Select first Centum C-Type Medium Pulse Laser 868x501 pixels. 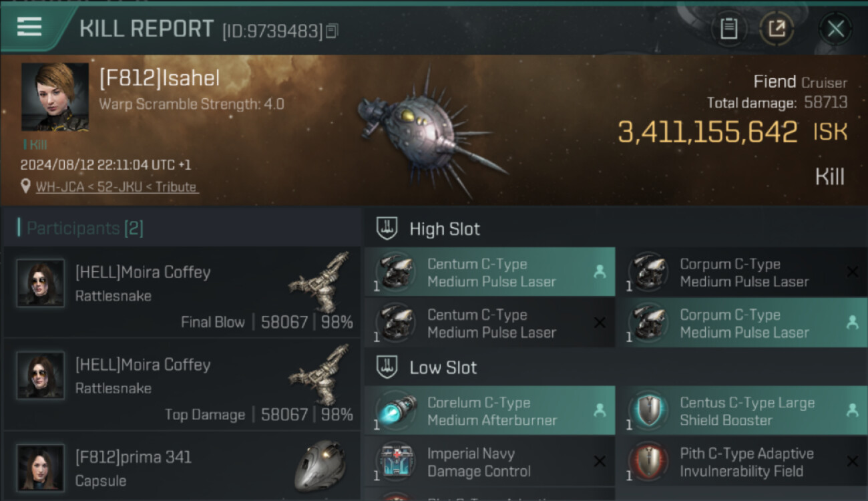coord(489,273)
